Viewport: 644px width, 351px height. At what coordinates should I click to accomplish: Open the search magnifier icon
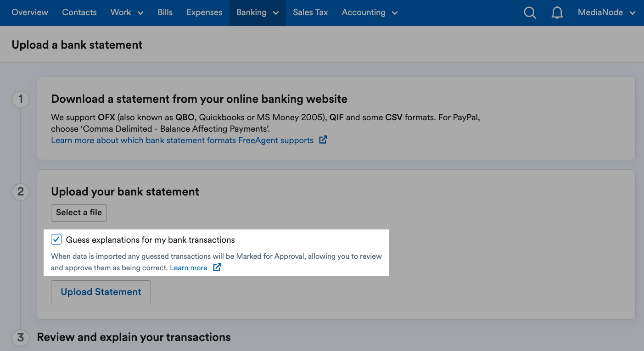coord(530,13)
